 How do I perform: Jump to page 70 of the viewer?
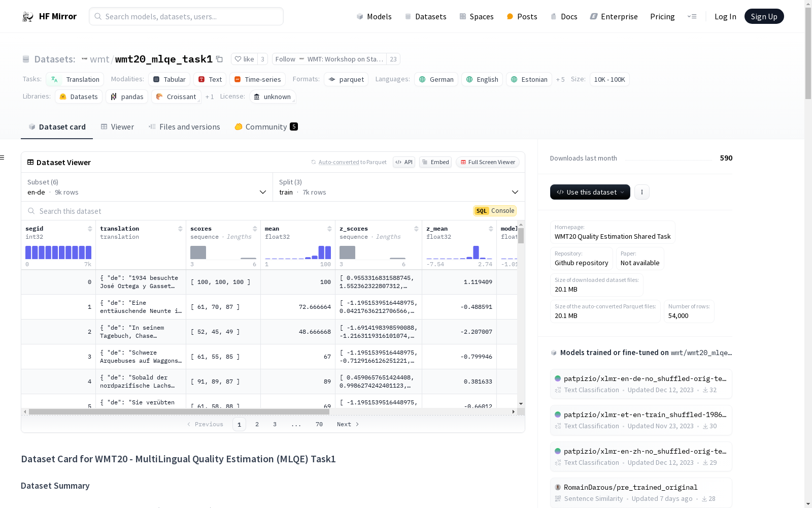pyautogui.click(x=319, y=424)
